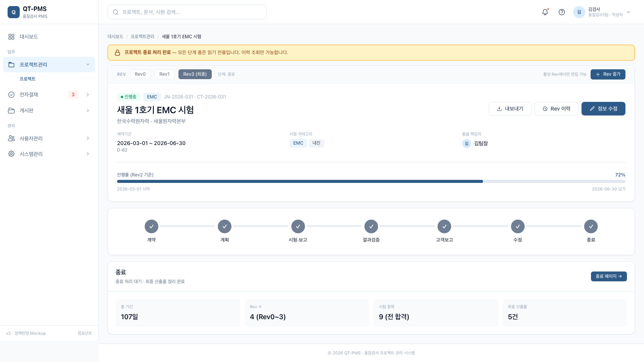Select the Rev3 (최종) tab
The image size is (644, 362).
tap(195, 74)
